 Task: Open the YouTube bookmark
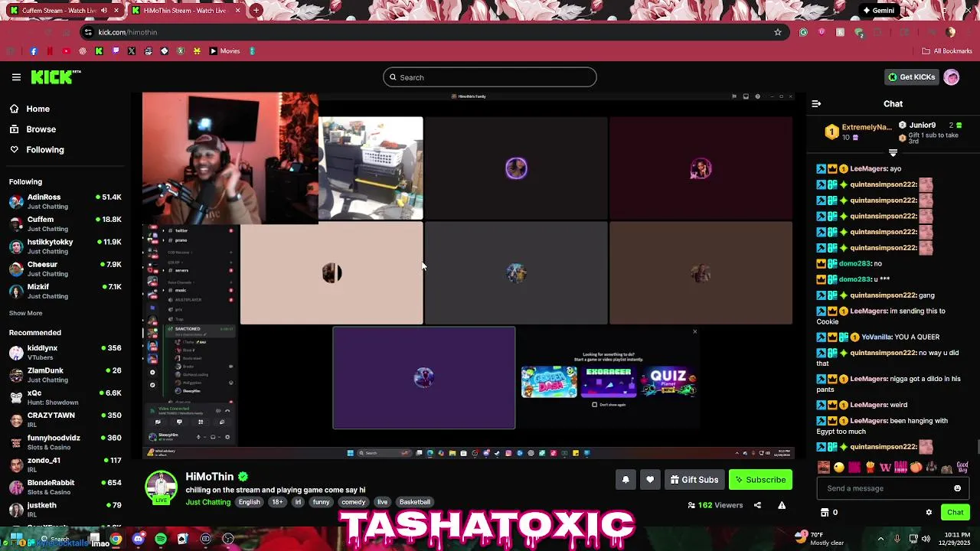[x=66, y=51]
